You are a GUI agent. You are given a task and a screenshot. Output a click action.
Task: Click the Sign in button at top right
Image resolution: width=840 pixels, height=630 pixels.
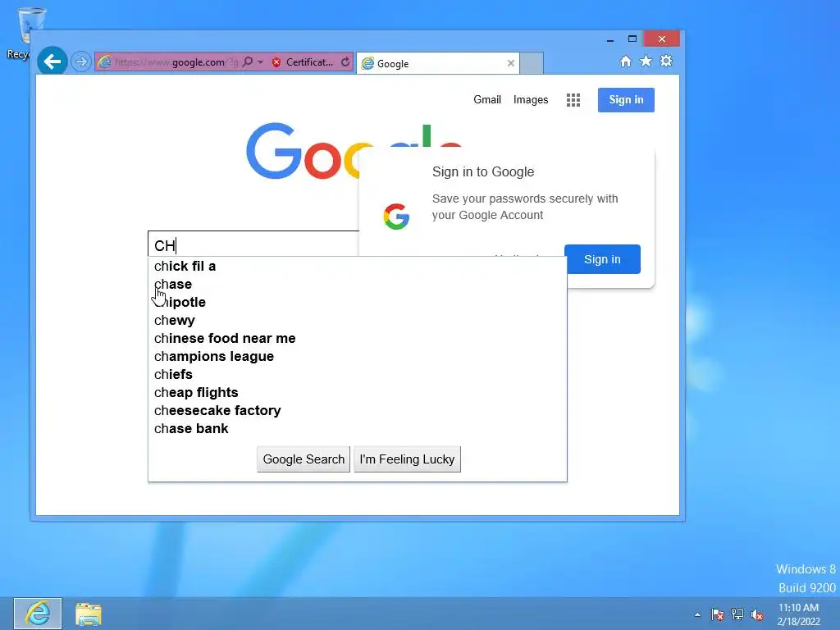[x=626, y=99]
